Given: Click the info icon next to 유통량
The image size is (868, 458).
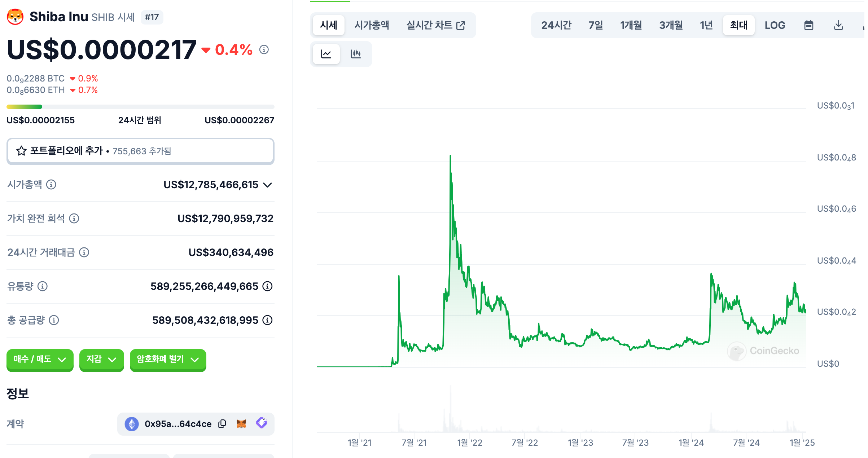Looking at the screenshot, I should (x=43, y=287).
